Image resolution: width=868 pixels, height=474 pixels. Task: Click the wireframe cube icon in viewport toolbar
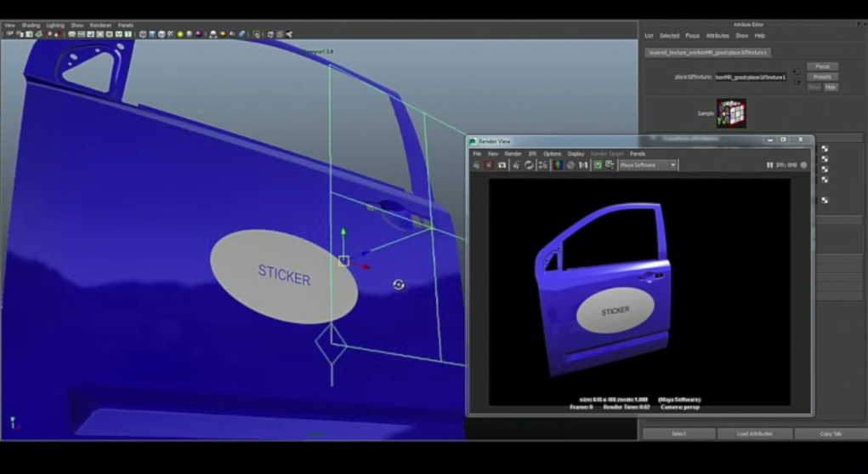coord(143,35)
